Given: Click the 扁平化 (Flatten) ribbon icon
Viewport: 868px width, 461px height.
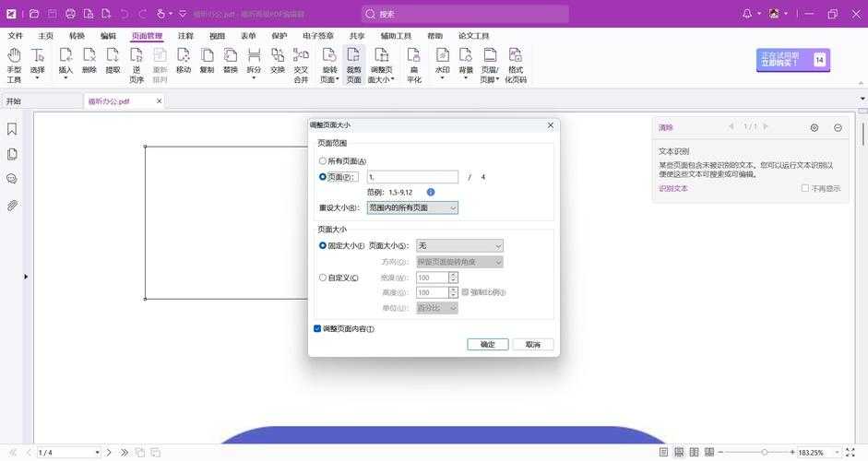Looking at the screenshot, I should click(414, 65).
